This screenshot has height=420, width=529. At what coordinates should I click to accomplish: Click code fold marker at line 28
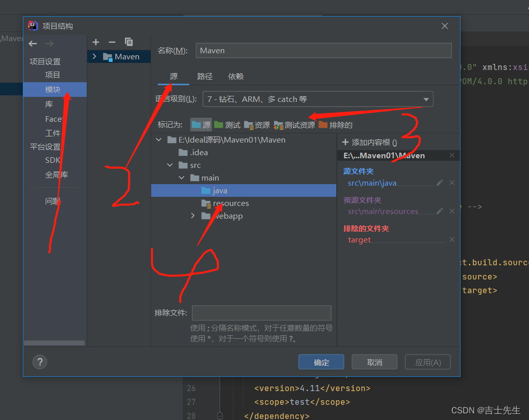click(x=220, y=415)
